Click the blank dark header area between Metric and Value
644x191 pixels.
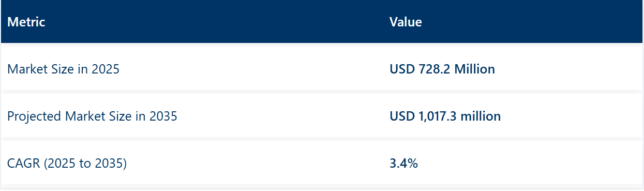[x=217, y=22]
